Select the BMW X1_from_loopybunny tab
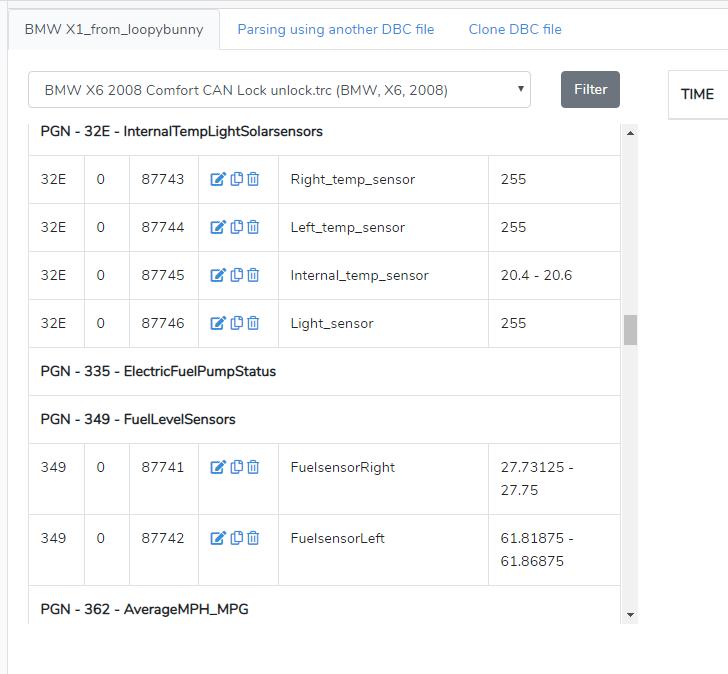This screenshot has height=674, width=728. [113, 29]
